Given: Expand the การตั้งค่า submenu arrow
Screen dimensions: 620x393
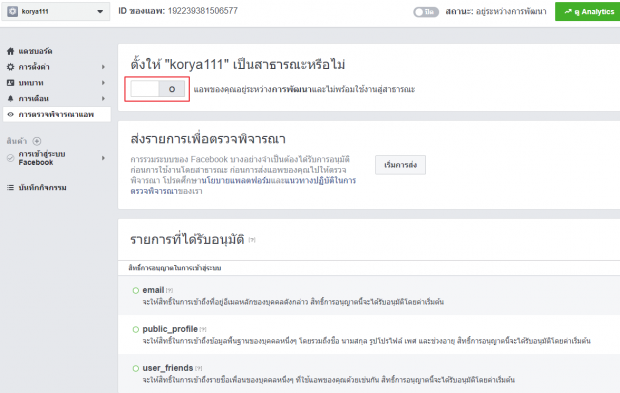Looking at the screenshot, I should click(x=103, y=67).
